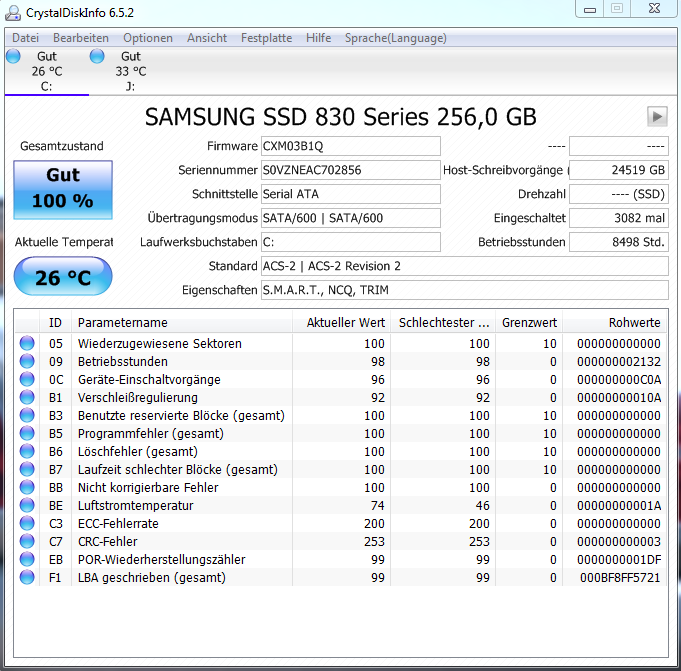Click the Gut 100 % health status button

tap(63, 190)
